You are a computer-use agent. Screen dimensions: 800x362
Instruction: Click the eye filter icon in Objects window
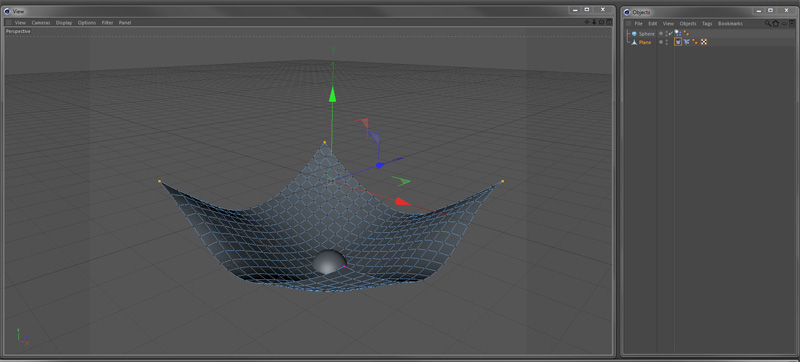[784, 23]
